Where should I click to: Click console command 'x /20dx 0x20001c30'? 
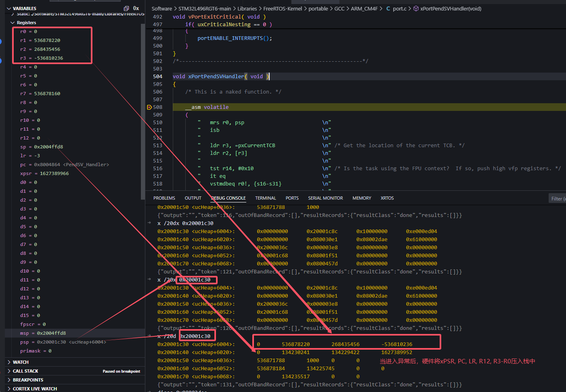[x=185, y=223]
